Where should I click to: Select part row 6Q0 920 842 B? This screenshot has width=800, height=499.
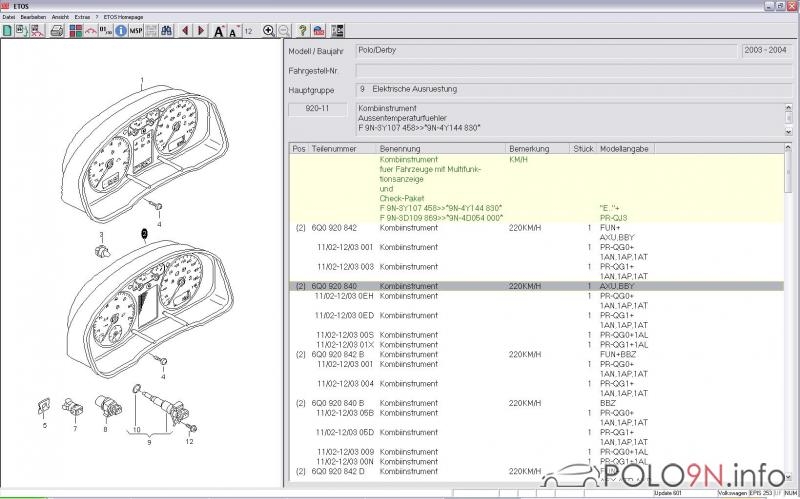point(338,354)
